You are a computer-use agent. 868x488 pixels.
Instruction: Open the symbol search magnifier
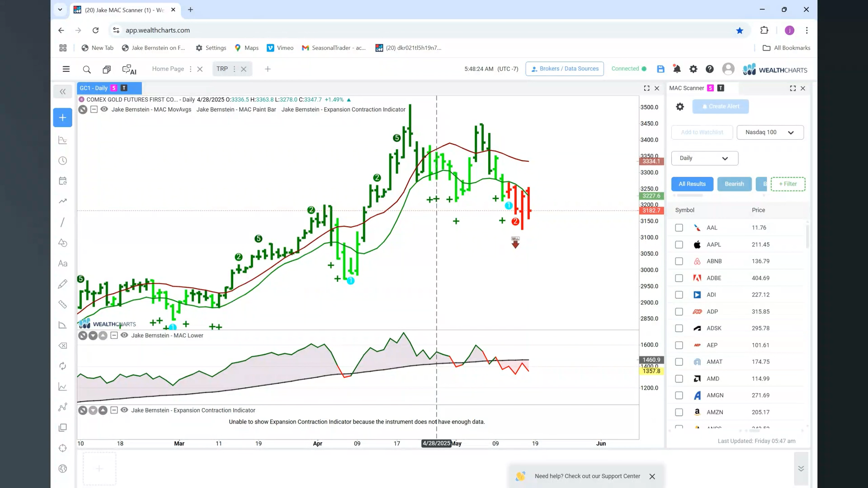point(87,69)
